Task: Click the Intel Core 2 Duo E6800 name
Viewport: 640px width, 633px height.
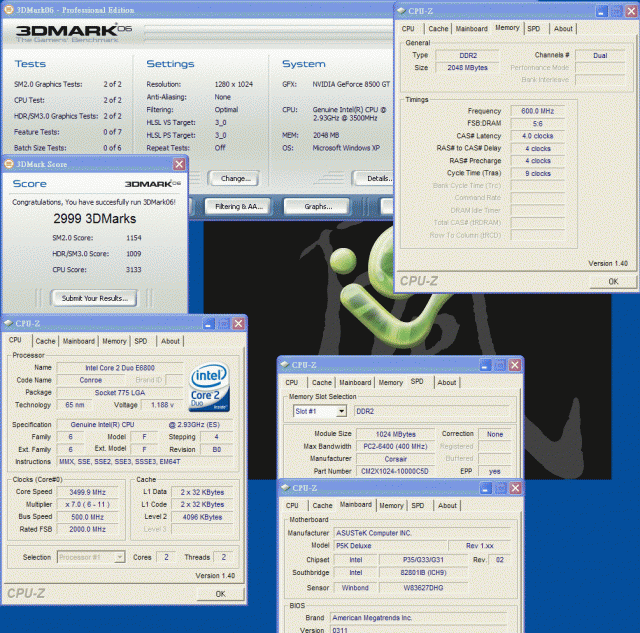Action: point(120,368)
